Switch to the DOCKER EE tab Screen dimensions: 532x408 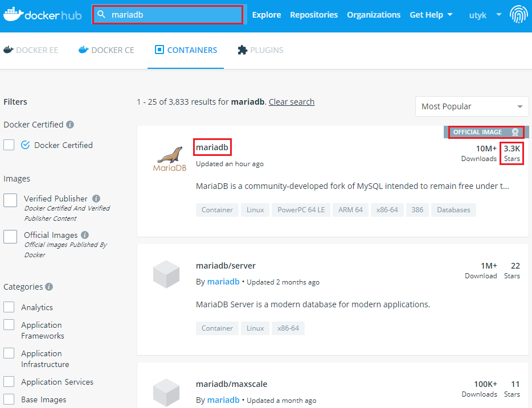pos(31,50)
